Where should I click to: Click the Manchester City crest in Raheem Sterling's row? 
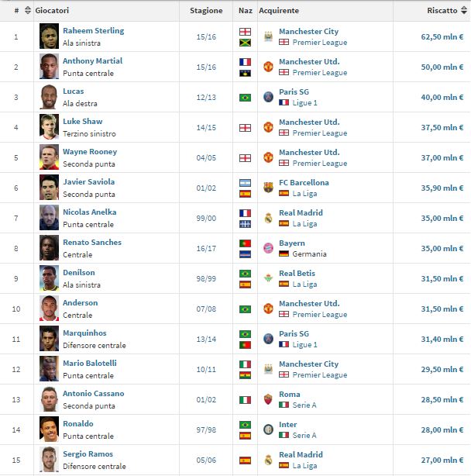(x=268, y=36)
